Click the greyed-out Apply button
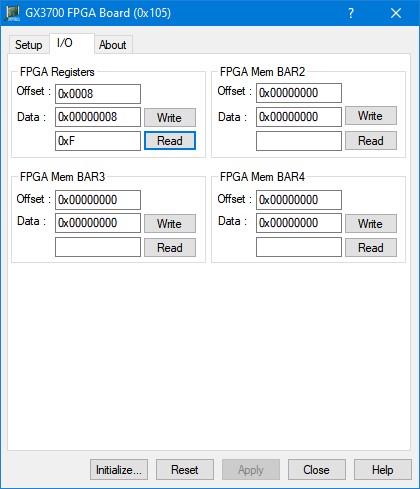Screen dimensions: 420x489 [251, 470]
